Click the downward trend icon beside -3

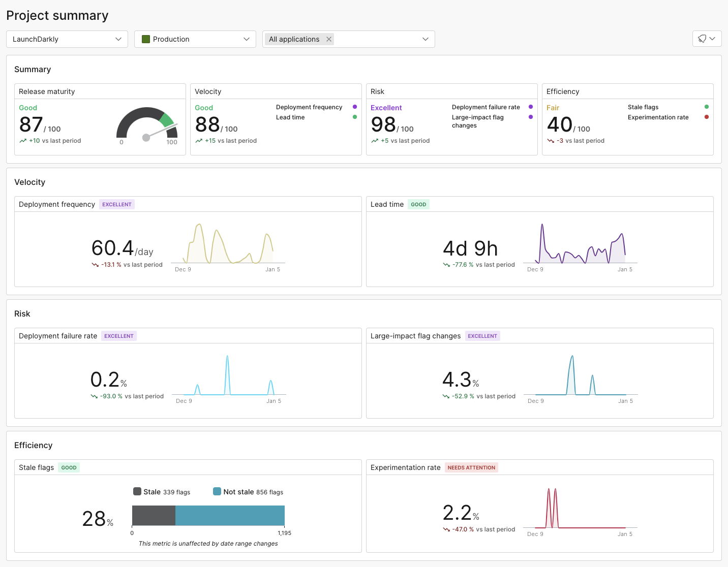pyautogui.click(x=551, y=141)
